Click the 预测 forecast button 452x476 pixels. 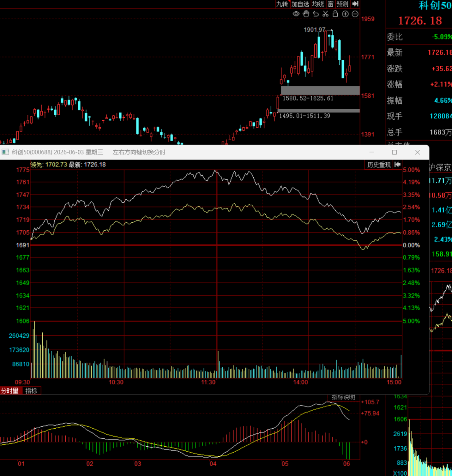tap(343, 4)
